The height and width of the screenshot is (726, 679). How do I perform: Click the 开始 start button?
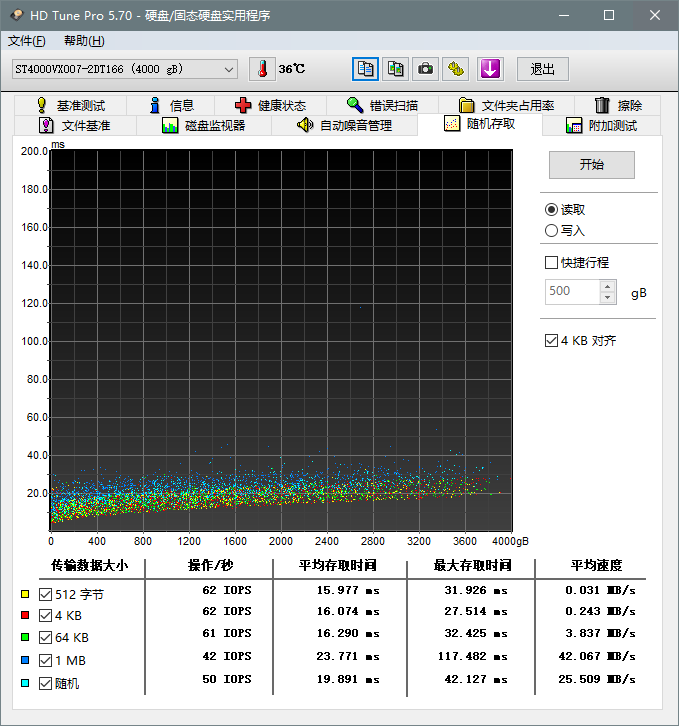(591, 165)
